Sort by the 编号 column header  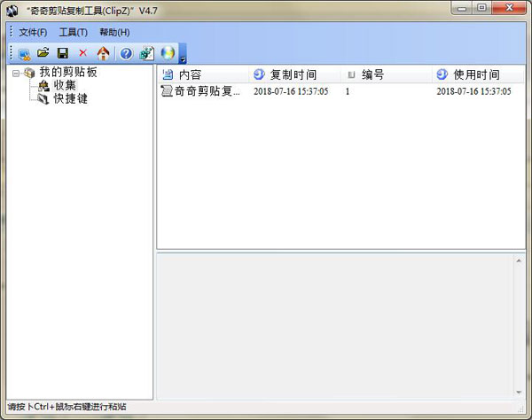[387, 74]
